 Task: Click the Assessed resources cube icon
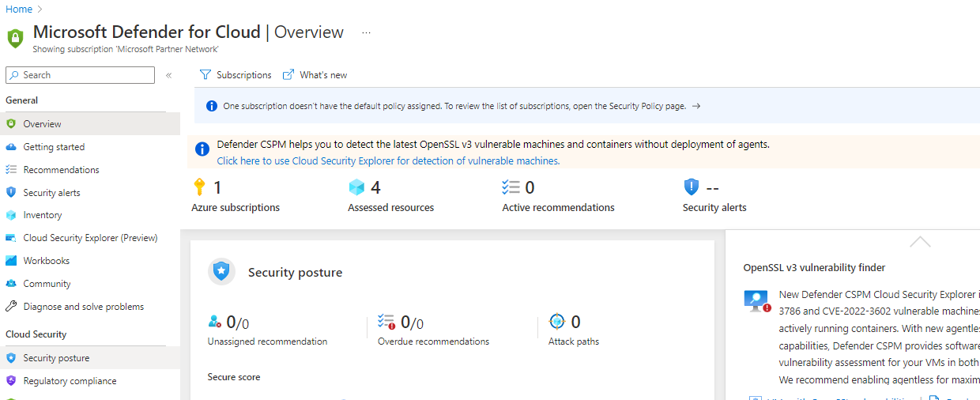pos(357,187)
